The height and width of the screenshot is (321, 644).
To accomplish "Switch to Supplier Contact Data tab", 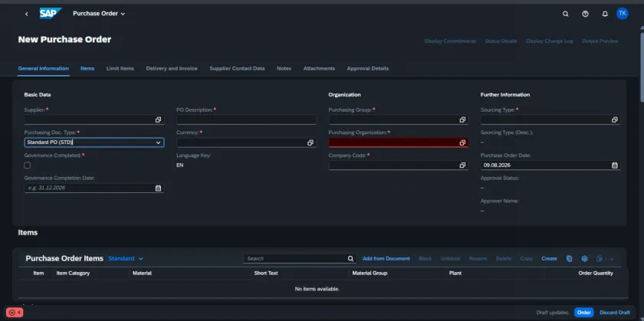I will pyautogui.click(x=237, y=68).
